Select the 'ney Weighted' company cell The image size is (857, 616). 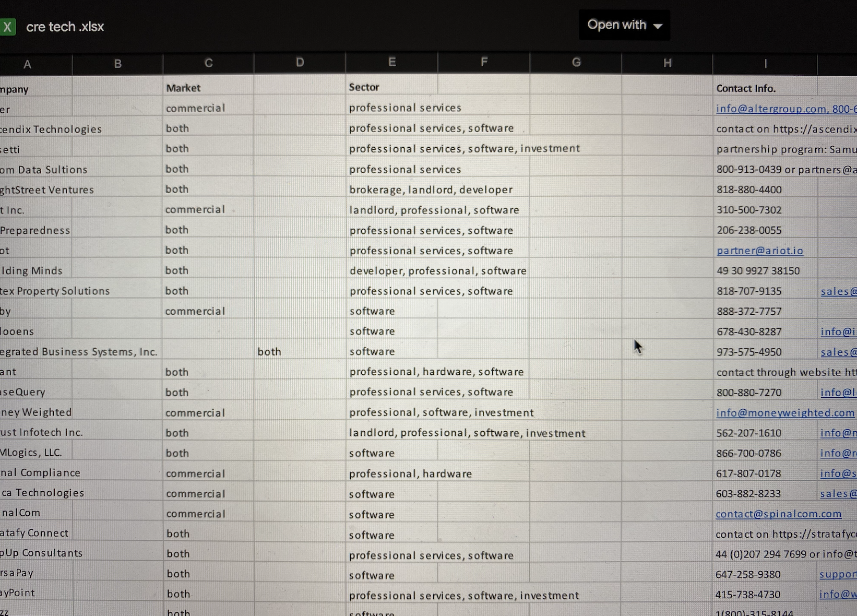click(x=36, y=412)
